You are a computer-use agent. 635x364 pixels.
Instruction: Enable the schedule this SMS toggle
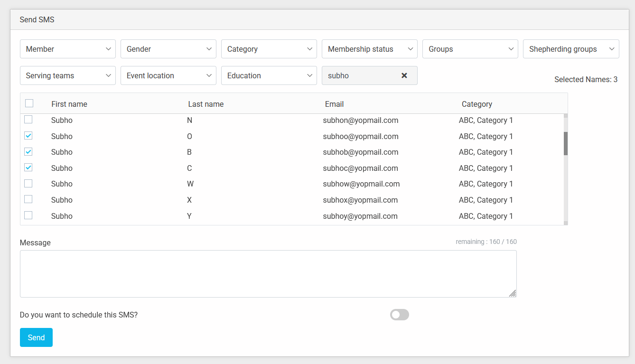(x=399, y=315)
